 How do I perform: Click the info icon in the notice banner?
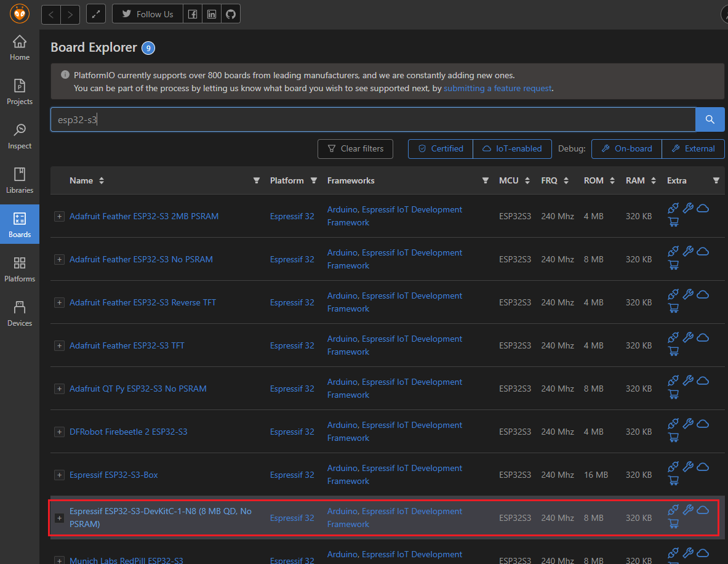tap(65, 75)
